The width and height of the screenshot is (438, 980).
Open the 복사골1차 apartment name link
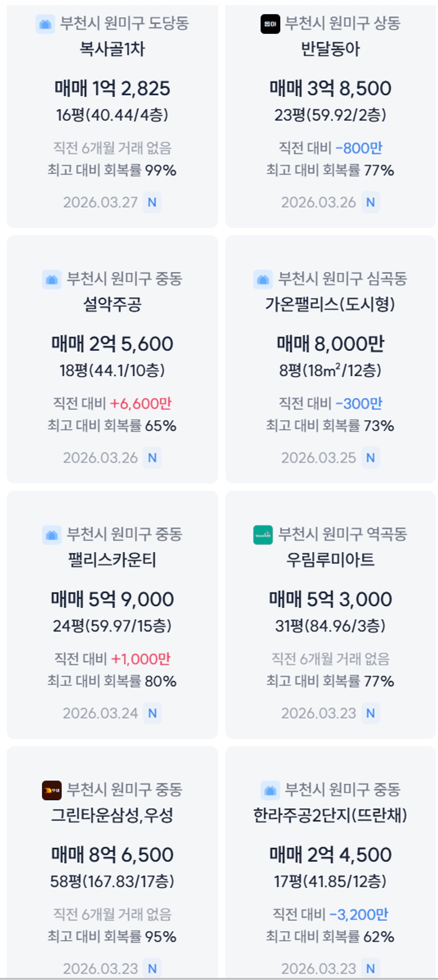click(112, 49)
